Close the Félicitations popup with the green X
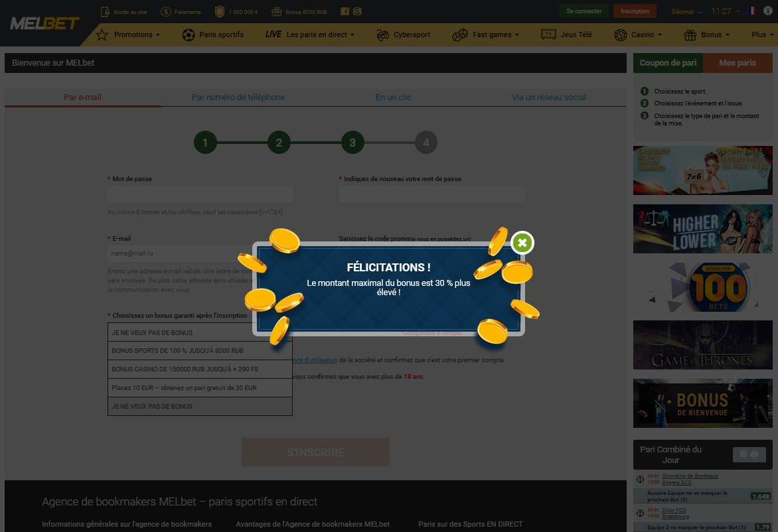778x532 pixels. tap(522, 243)
